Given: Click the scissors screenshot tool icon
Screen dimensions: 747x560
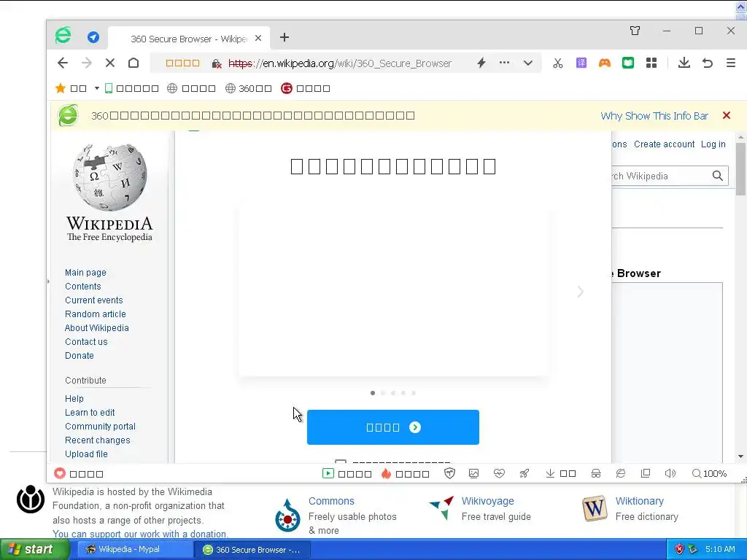Looking at the screenshot, I should coord(558,63).
